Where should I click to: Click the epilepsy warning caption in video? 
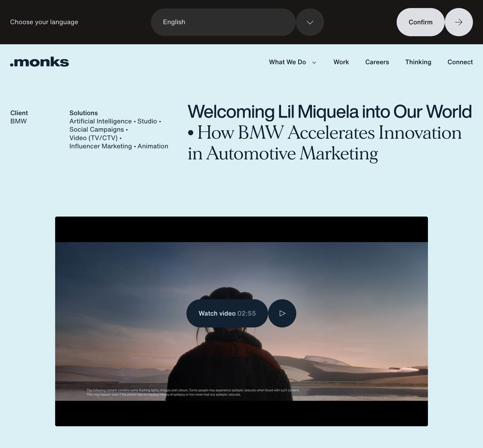(193, 392)
